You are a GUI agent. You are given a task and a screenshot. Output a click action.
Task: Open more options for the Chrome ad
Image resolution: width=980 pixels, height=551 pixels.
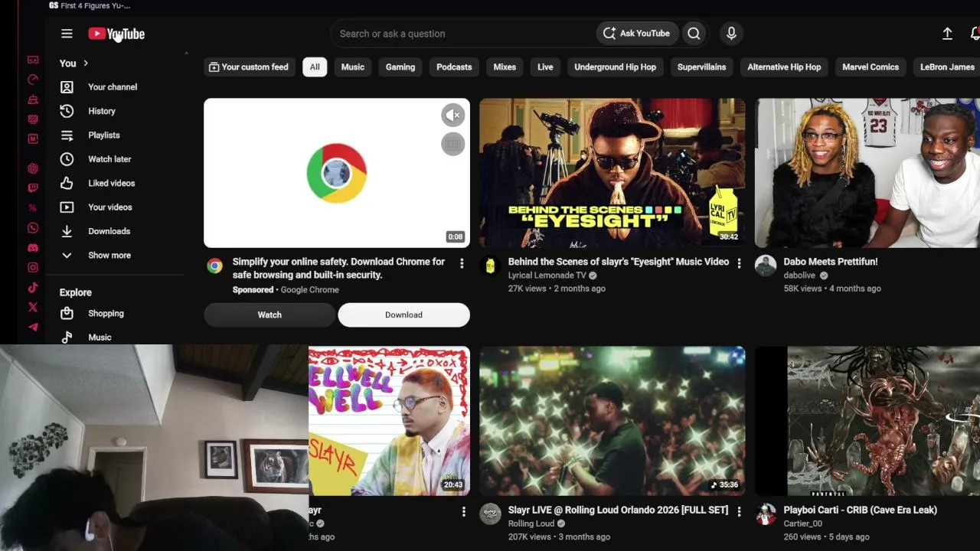point(462,263)
